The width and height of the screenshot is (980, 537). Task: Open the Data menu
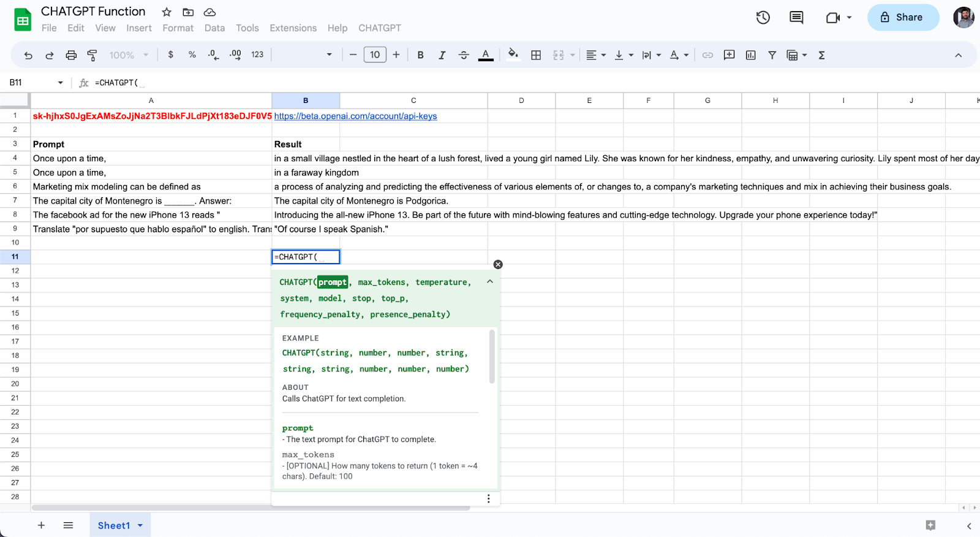pos(214,28)
